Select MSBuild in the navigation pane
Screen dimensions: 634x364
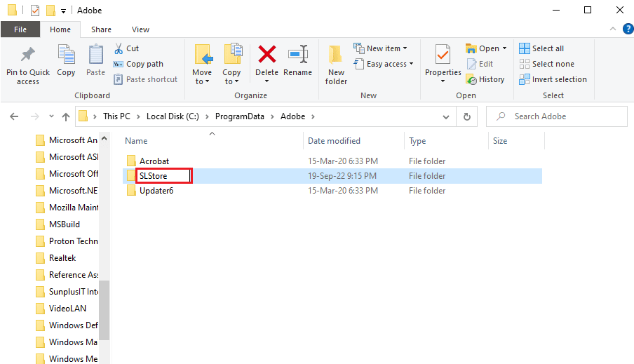(65, 224)
